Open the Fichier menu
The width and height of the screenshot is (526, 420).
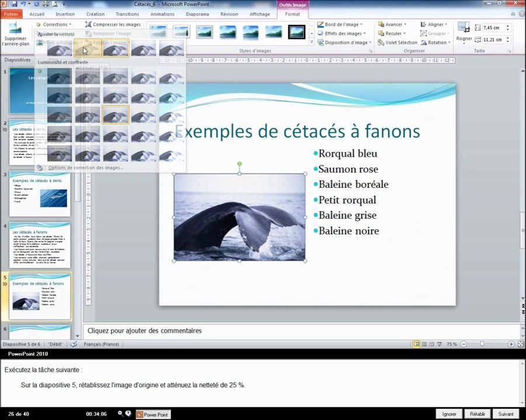click(x=11, y=14)
